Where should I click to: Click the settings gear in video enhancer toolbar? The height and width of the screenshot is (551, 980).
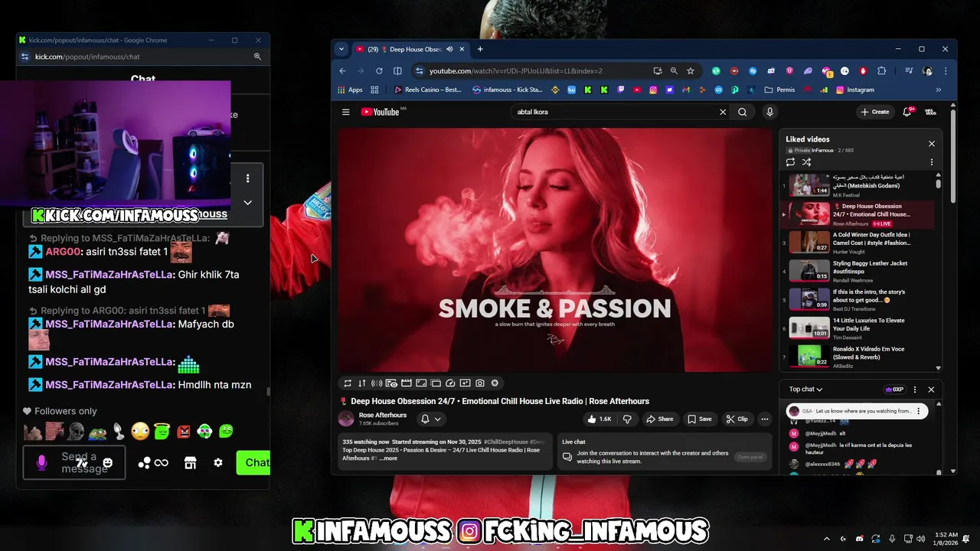coord(495,383)
